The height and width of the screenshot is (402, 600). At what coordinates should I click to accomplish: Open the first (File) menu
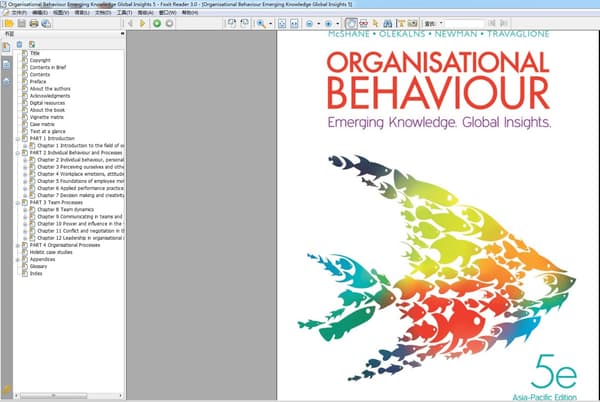(x=18, y=13)
